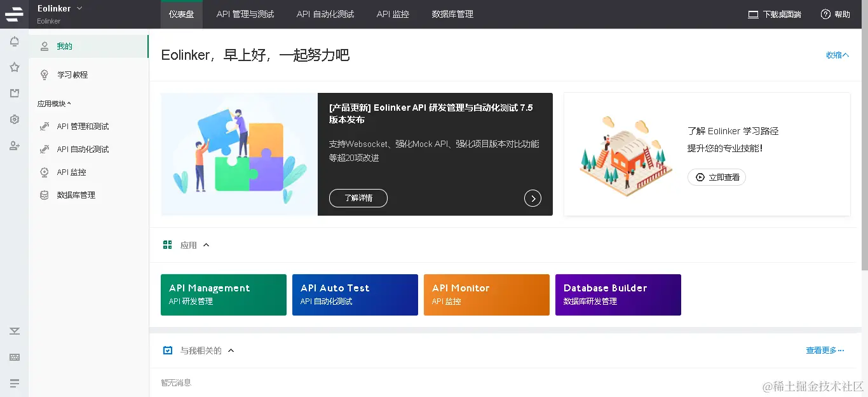The width and height of the screenshot is (868, 397).
Task: Click the database icon beside 数据库管理
Action: (x=44, y=195)
